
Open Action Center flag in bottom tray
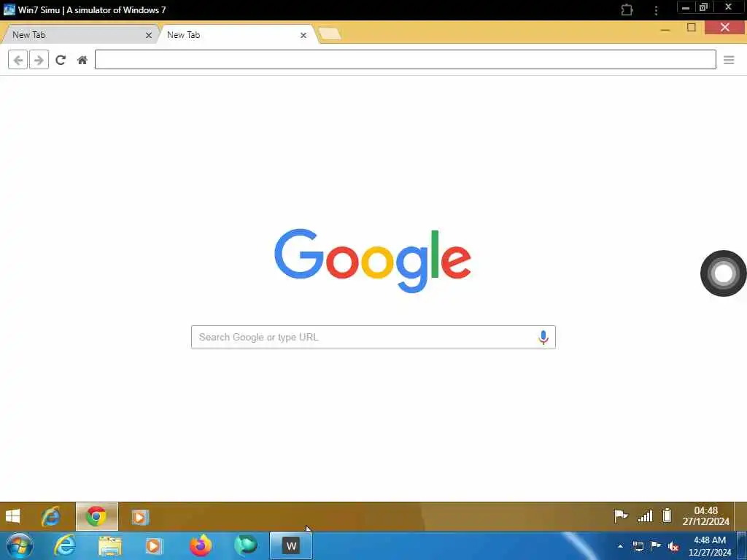click(x=656, y=545)
